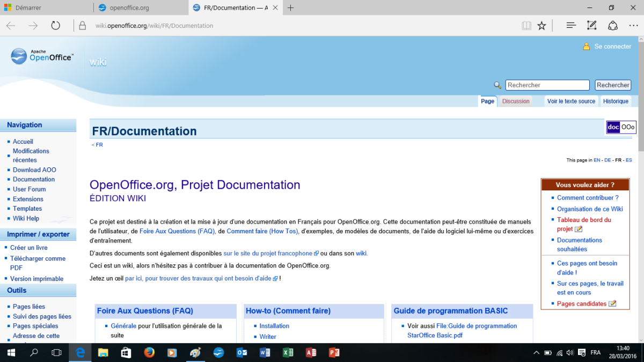Open Tableau de bord du projet link
Viewport: 644px width, 362px height.
tap(584, 224)
